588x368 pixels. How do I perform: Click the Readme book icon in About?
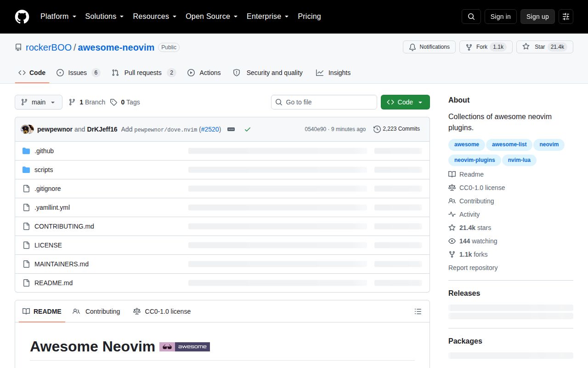[452, 174]
